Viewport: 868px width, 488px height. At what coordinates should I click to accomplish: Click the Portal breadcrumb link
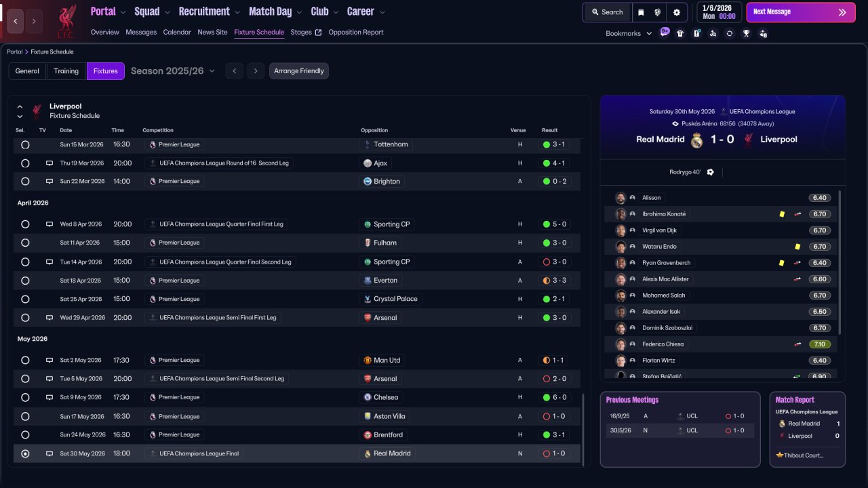pos(14,52)
